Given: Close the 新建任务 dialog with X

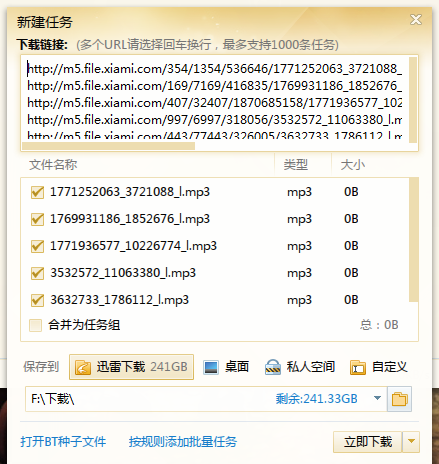Looking at the screenshot, I should click(416, 20).
